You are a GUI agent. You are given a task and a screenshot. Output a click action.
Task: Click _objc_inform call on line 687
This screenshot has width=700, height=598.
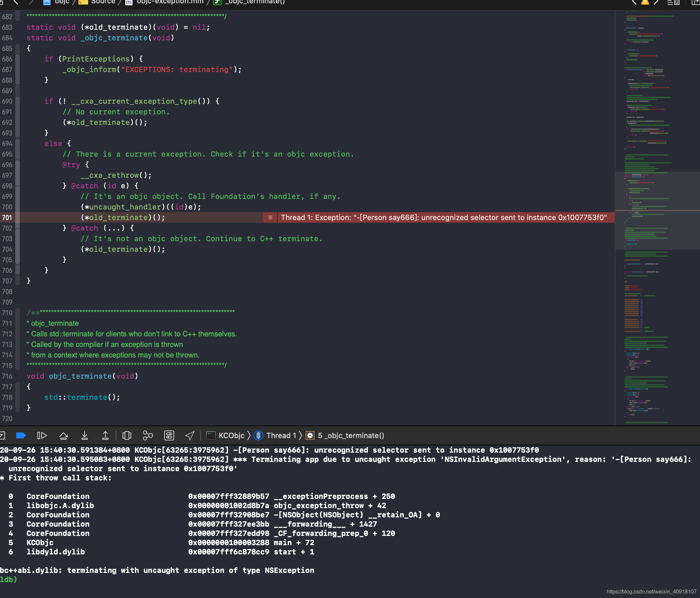[89, 70]
